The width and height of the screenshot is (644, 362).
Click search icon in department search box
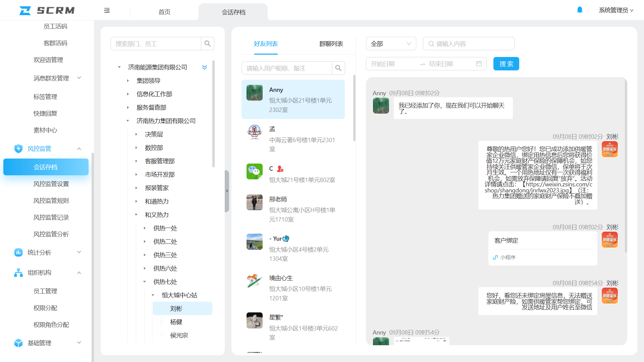click(208, 44)
